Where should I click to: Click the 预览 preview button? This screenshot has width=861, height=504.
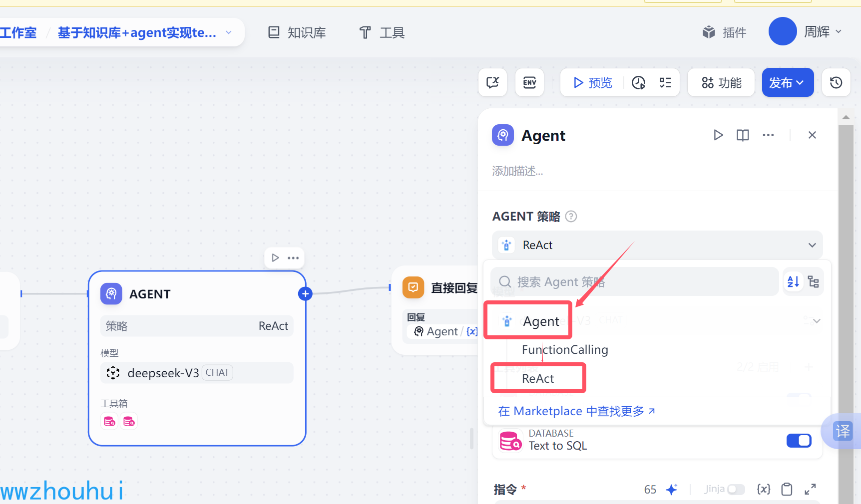[593, 83]
